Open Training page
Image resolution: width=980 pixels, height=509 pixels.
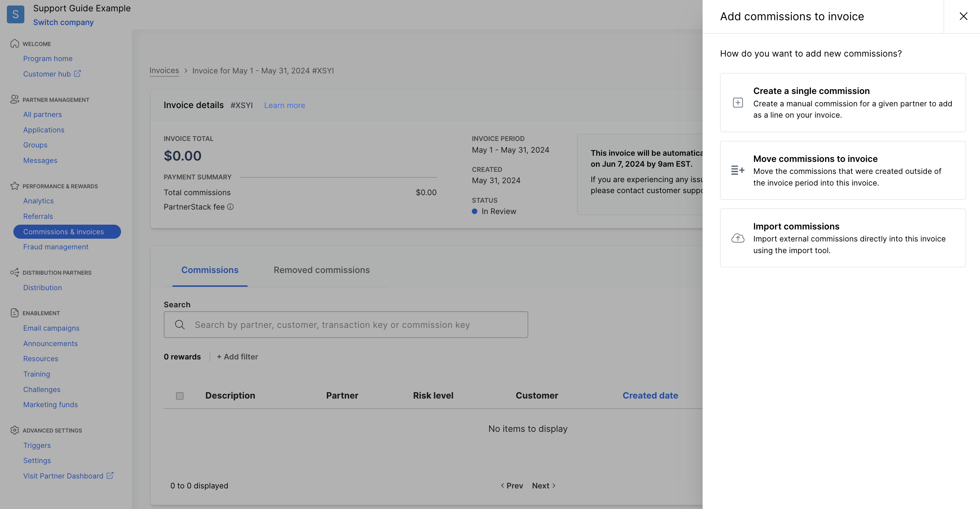(x=37, y=374)
